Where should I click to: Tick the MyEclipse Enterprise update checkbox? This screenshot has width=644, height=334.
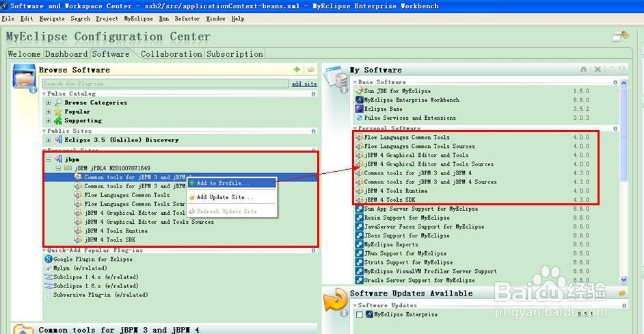(x=360, y=315)
